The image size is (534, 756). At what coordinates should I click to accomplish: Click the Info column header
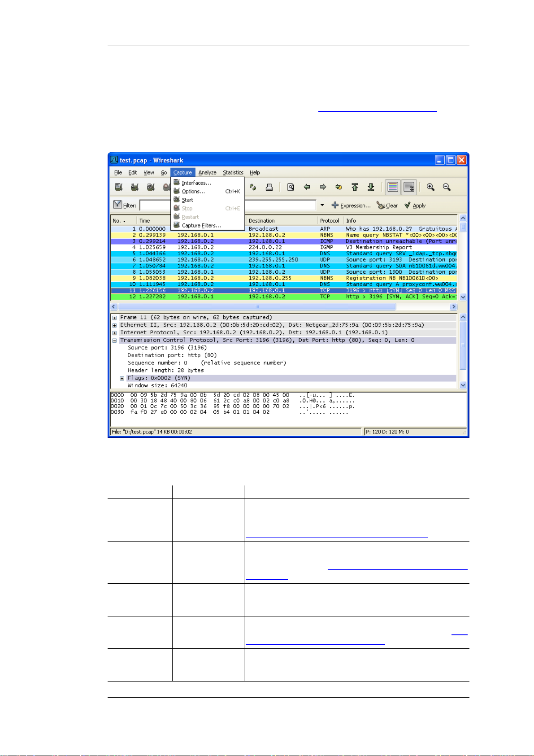point(401,221)
